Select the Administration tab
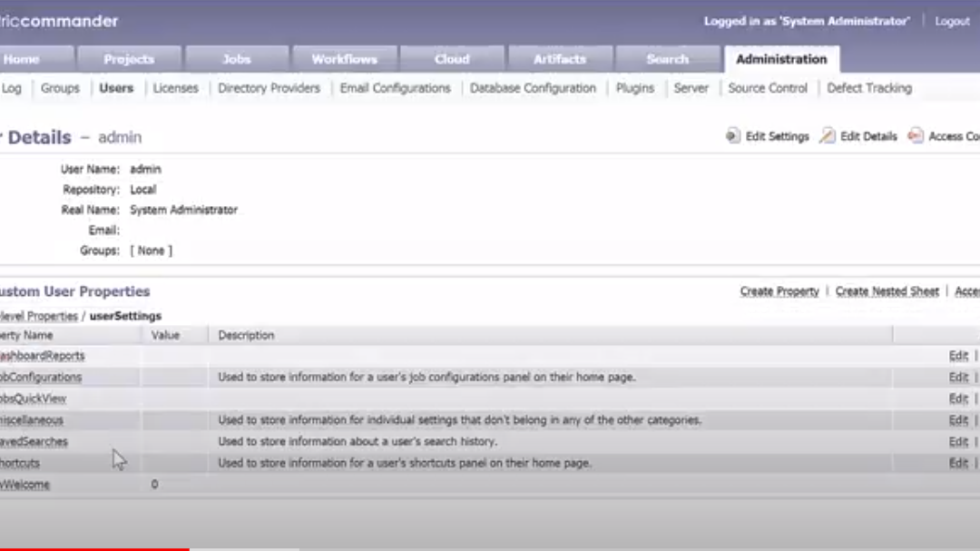 [x=781, y=59]
